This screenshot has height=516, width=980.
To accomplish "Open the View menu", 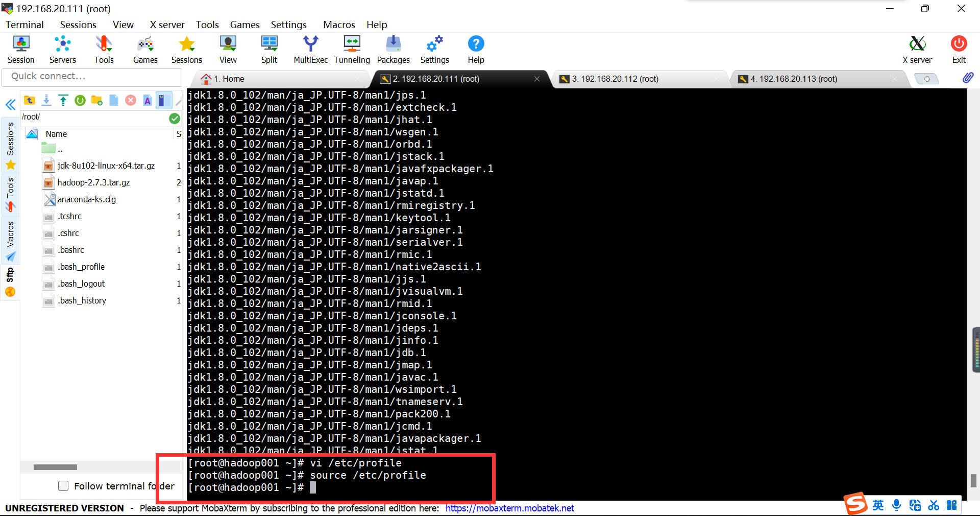I will [x=123, y=25].
